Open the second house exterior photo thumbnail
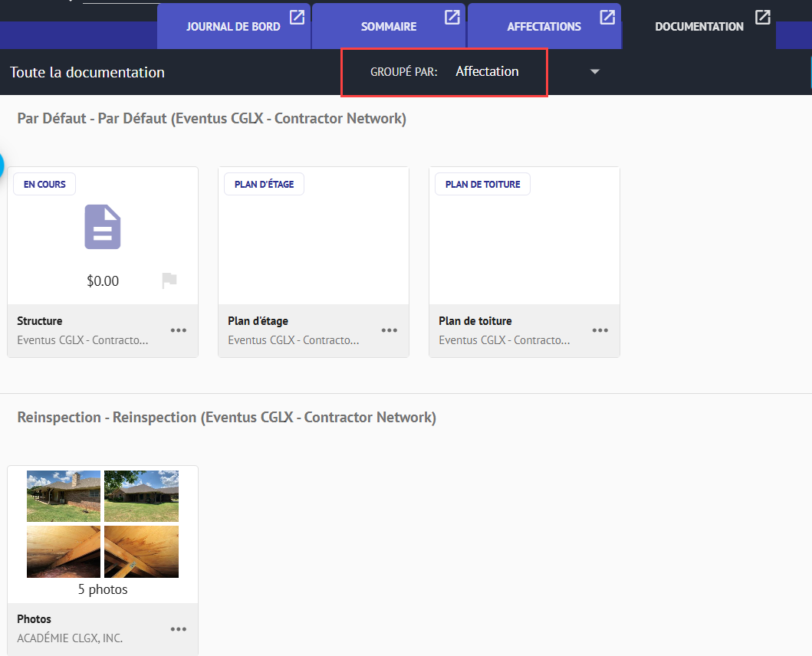 point(141,496)
